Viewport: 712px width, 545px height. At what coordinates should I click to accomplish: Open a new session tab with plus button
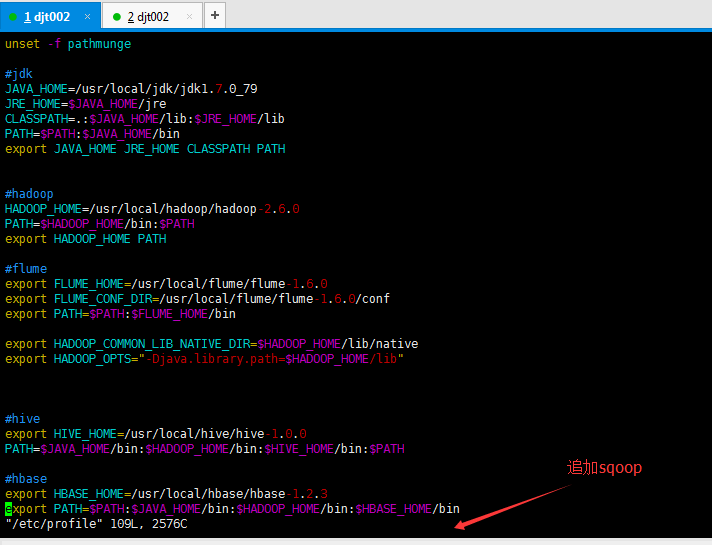pyautogui.click(x=215, y=15)
